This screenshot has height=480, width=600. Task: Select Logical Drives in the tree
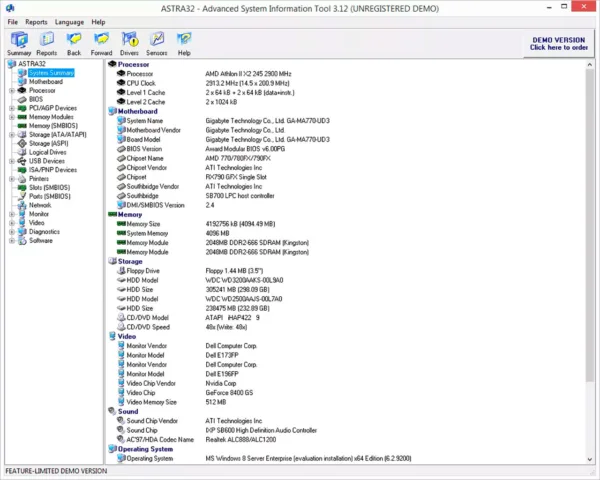pyautogui.click(x=48, y=152)
